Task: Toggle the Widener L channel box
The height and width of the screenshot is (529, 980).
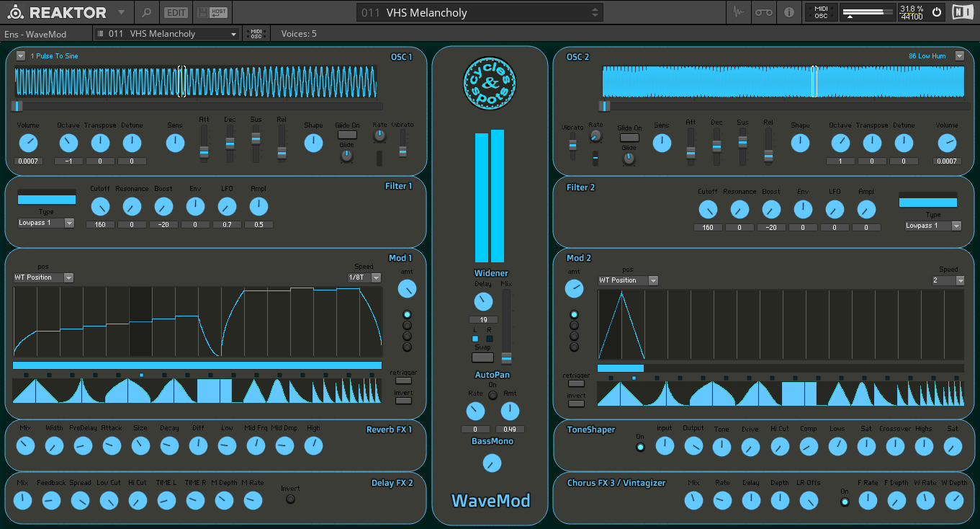Action: 475,339
